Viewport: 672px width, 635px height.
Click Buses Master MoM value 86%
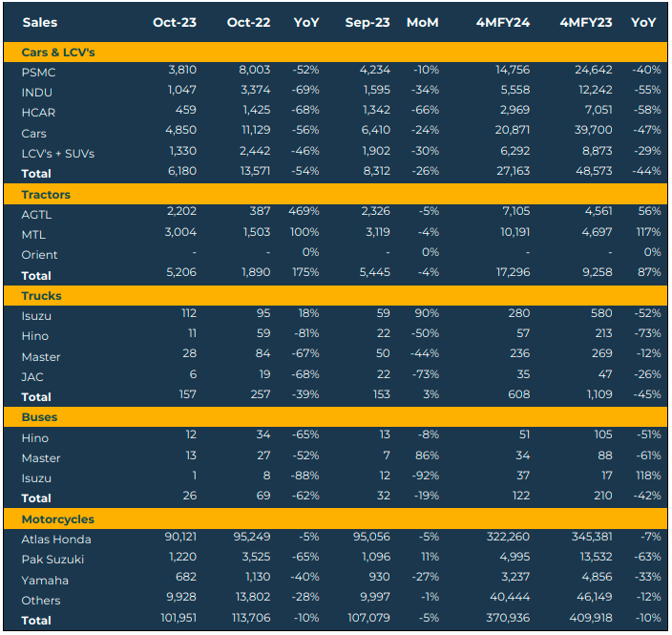tap(427, 455)
